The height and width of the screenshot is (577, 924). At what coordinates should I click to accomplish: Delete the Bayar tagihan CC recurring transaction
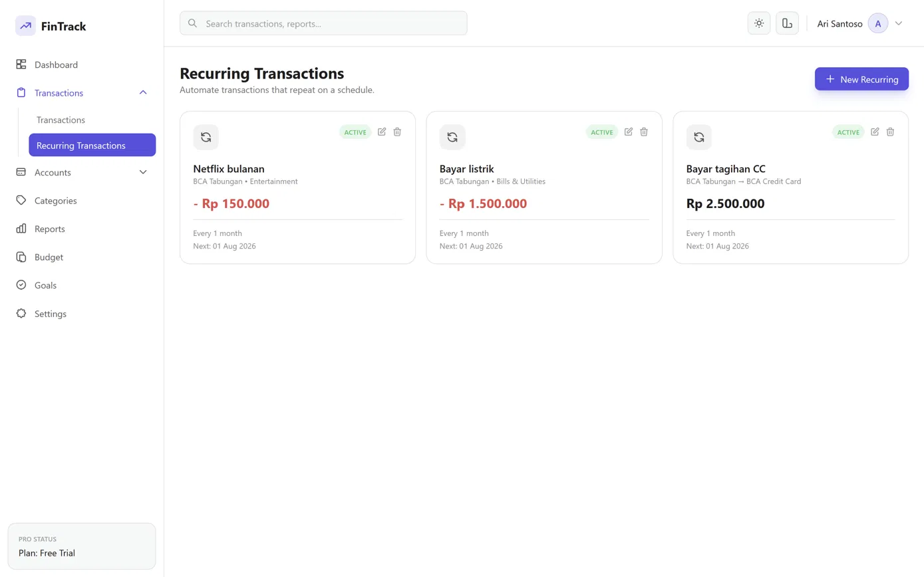click(890, 132)
